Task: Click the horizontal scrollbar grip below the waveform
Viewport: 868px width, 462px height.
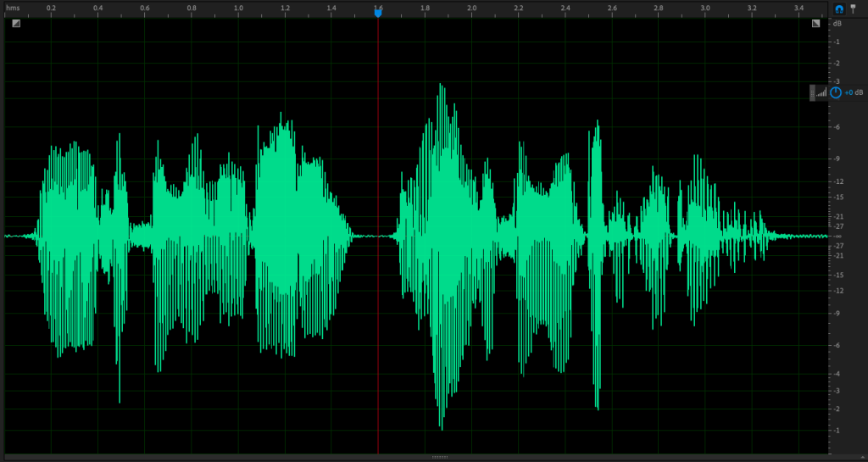Action: click(x=440, y=458)
